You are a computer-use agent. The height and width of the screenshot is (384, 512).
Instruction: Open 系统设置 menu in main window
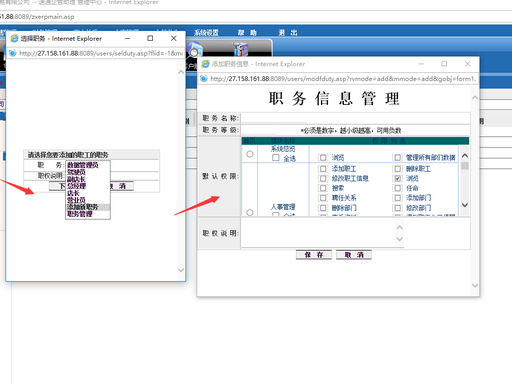pos(206,33)
